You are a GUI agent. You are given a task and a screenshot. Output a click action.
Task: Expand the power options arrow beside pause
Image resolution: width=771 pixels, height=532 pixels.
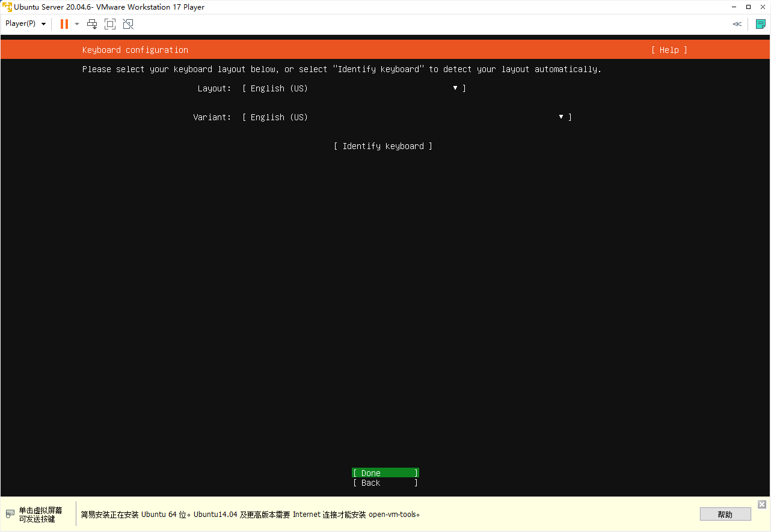(77, 24)
